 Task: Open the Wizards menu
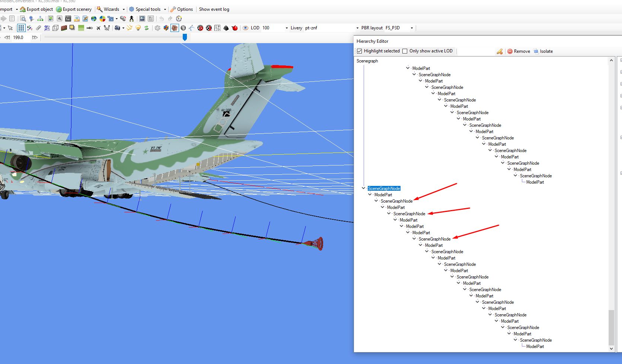click(111, 9)
